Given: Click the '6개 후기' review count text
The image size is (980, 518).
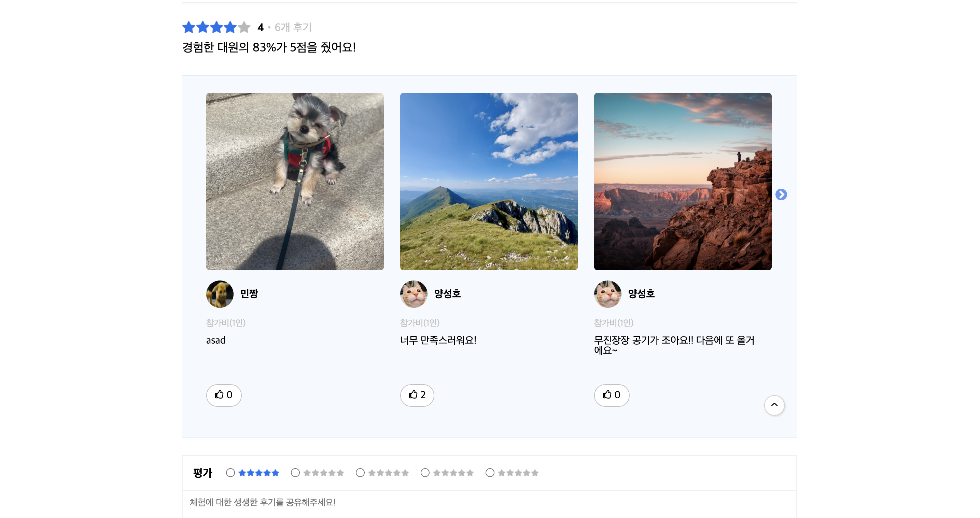Looking at the screenshot, I should point(293,27).
